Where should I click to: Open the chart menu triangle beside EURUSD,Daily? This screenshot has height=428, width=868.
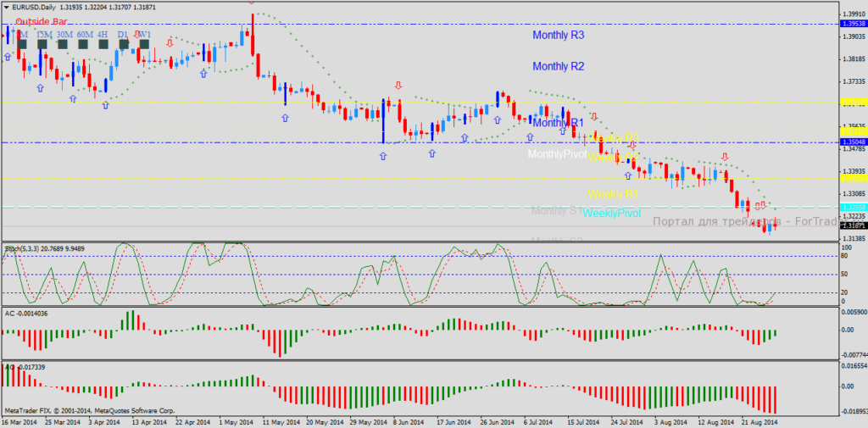coord(7,7)
